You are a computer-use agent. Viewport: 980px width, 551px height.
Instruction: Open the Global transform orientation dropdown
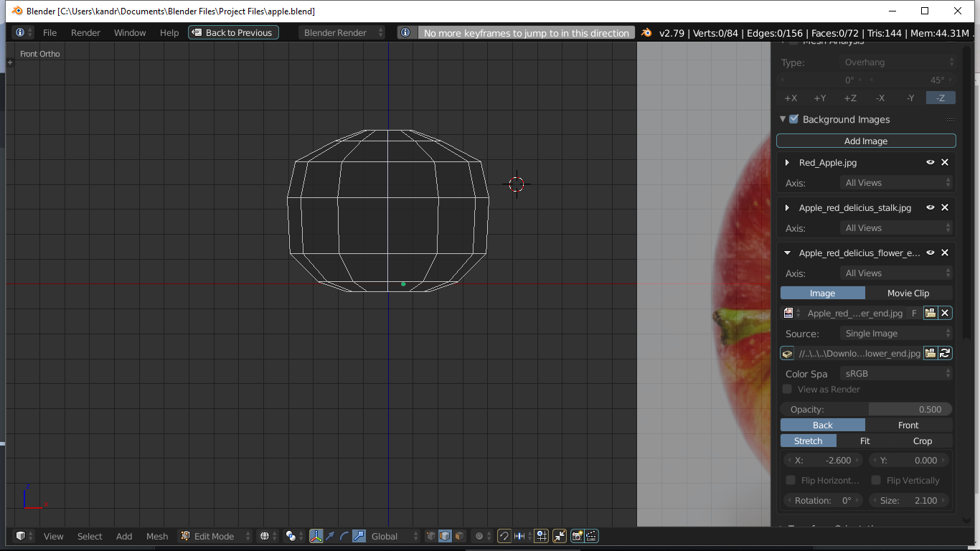tap(393, 536)
